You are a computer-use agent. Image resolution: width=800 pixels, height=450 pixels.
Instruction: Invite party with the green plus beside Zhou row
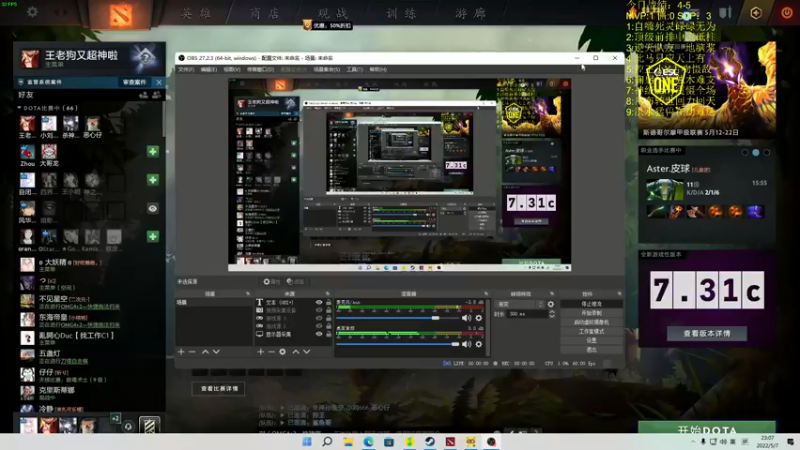[153, 152]
